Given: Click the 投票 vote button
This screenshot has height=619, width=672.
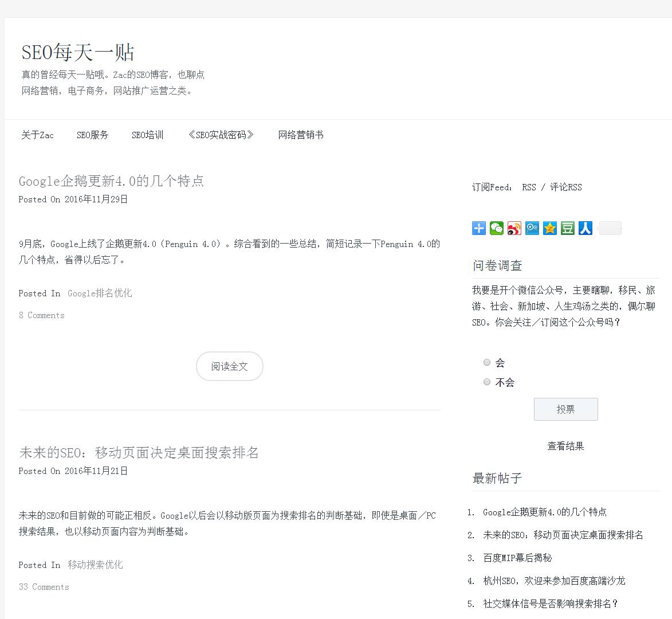Looking at the screenshot, I should [565, 409].
